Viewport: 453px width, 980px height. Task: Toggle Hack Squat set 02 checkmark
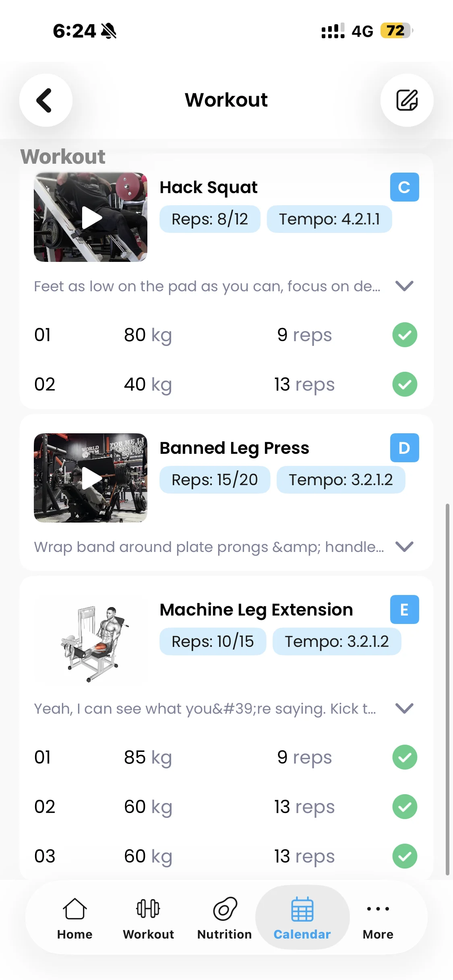(x=405, y=384)
